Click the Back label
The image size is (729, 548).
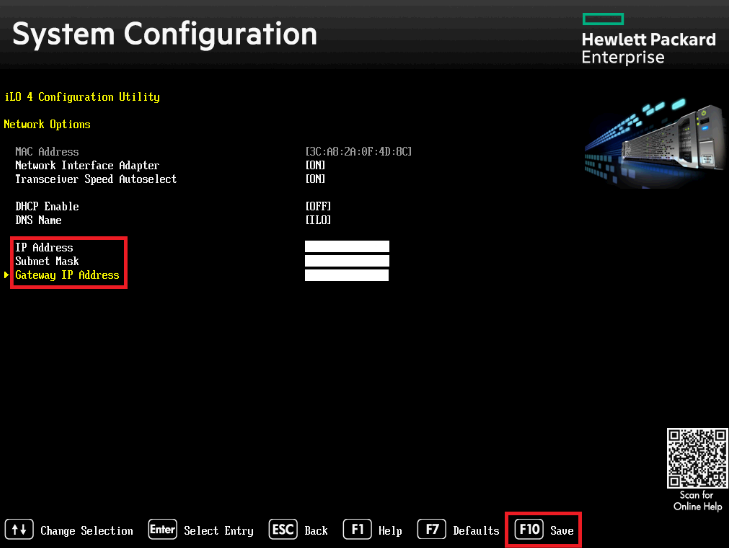[x=316, y=531]
